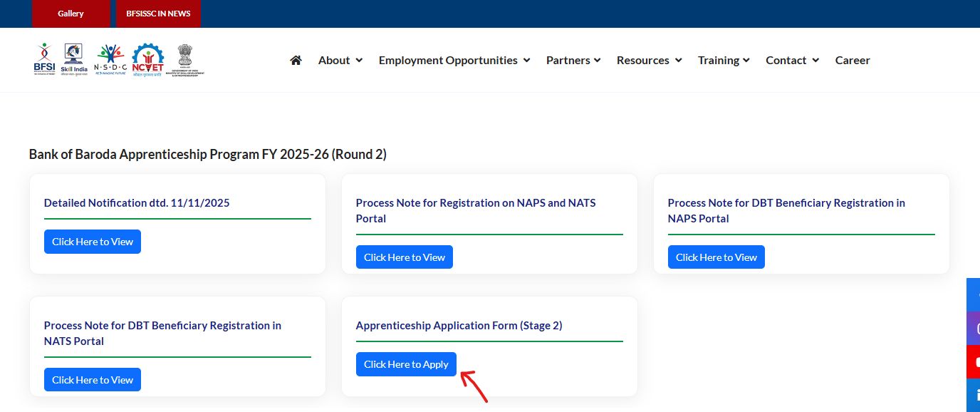Viewport: 980px width, 412px height.
Task: Click Here to Apply for Stage 2 form
Action: point(406,364)
